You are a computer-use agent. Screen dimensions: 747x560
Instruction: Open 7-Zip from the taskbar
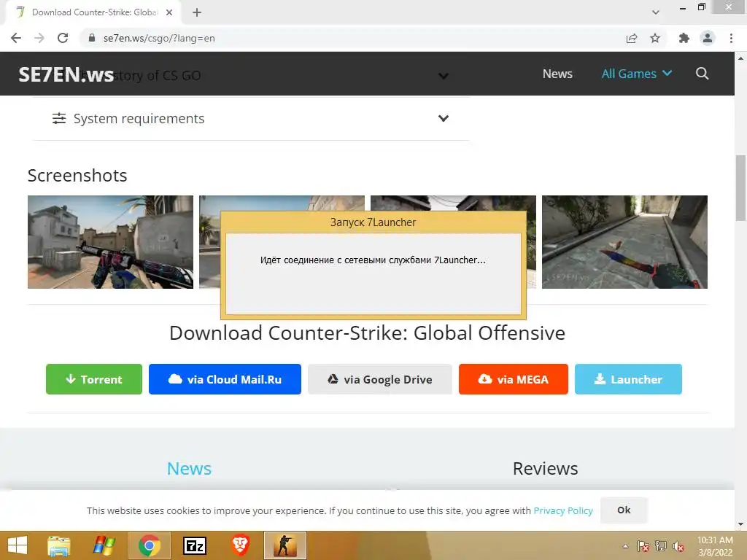(x=195, y=545)
